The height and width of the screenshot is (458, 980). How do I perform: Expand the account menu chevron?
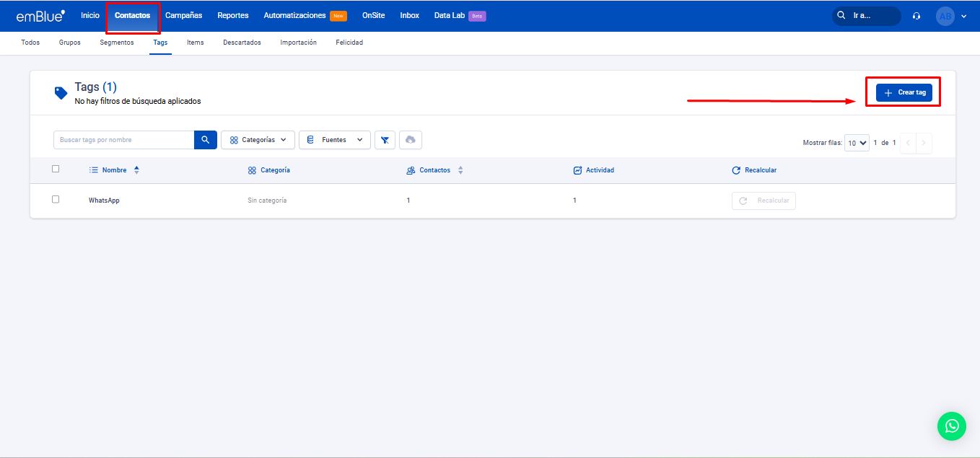[x=963, y=16]
